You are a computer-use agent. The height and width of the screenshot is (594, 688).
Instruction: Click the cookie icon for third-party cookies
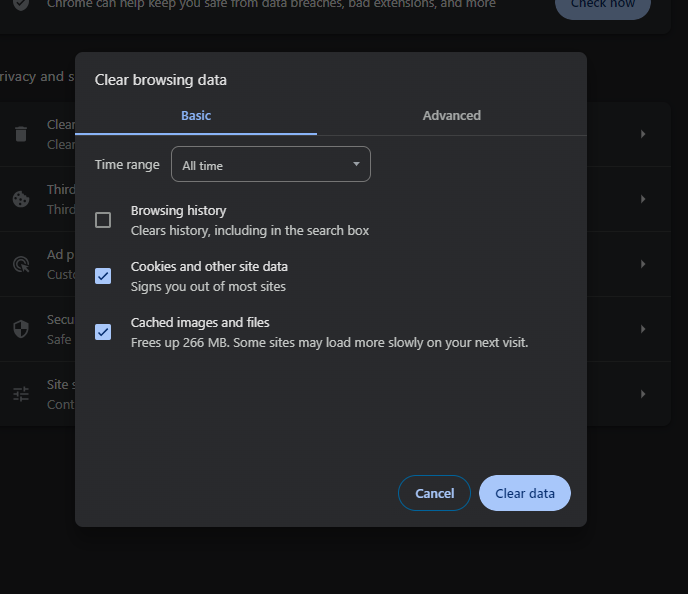pyautogui.click(x=21, y=199)
